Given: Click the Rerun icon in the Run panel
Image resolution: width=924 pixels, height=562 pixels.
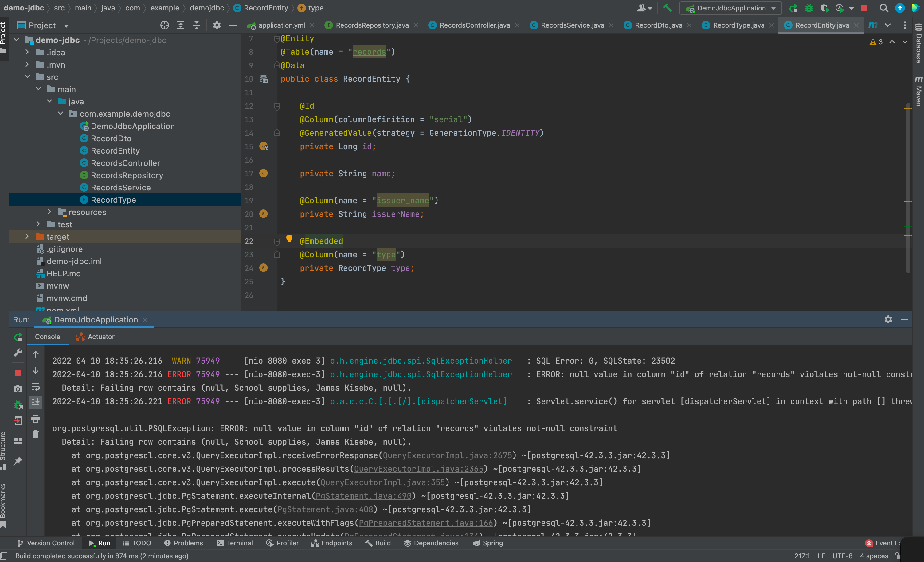Looking at the screenshot, I should [18, 337].
